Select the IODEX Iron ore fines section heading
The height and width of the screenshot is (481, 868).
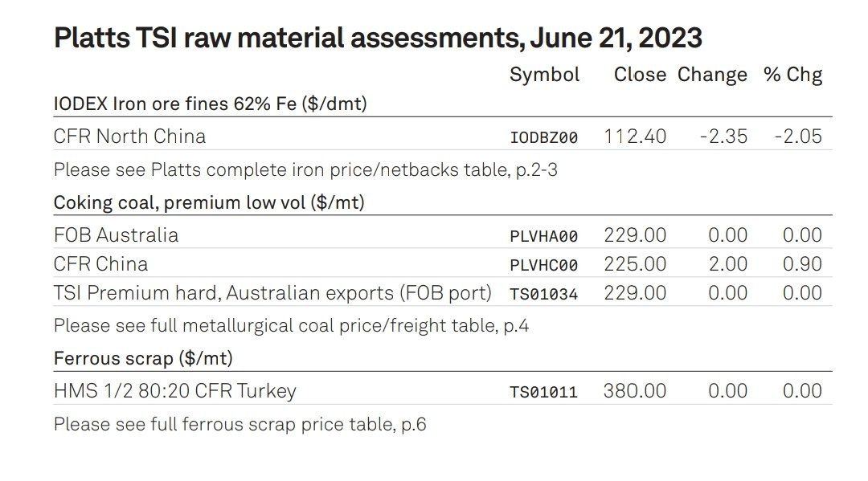coord(211,104)
